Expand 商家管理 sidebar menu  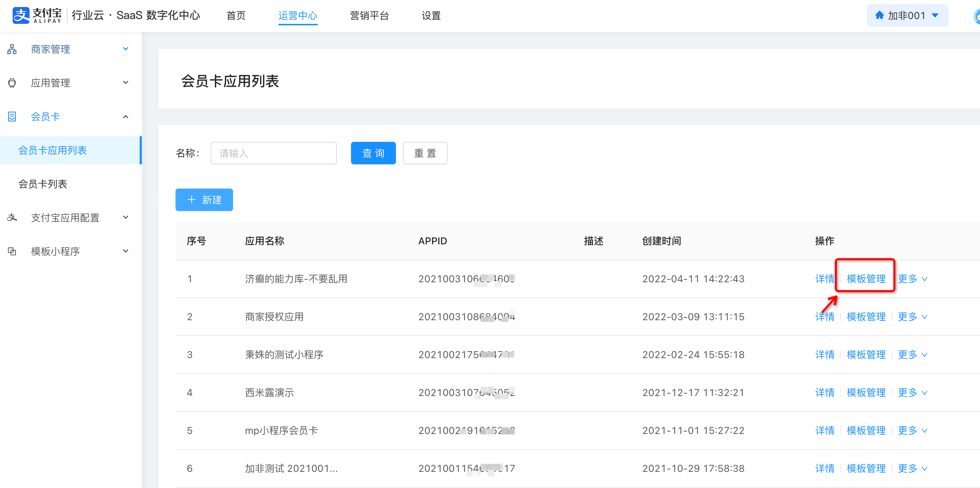point(126,49)
